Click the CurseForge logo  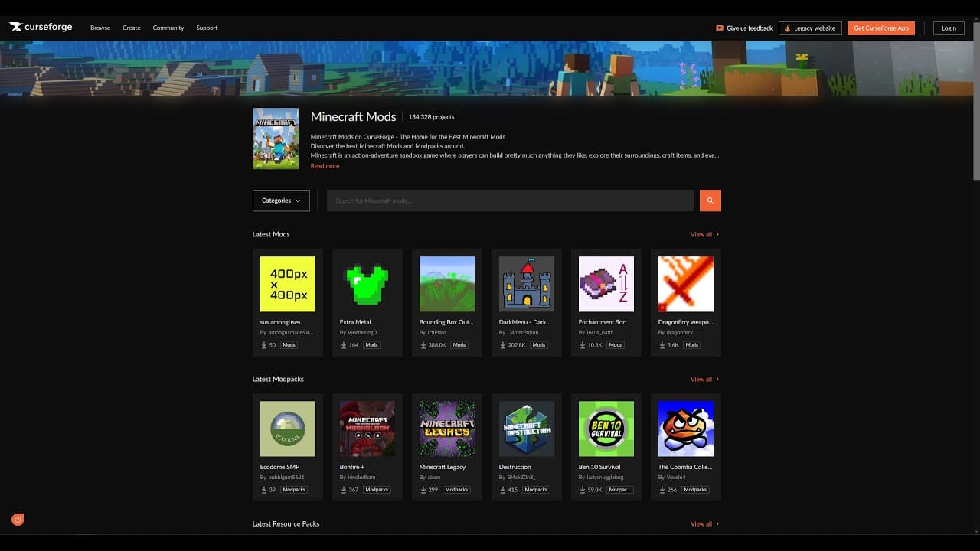pos(41,28)
